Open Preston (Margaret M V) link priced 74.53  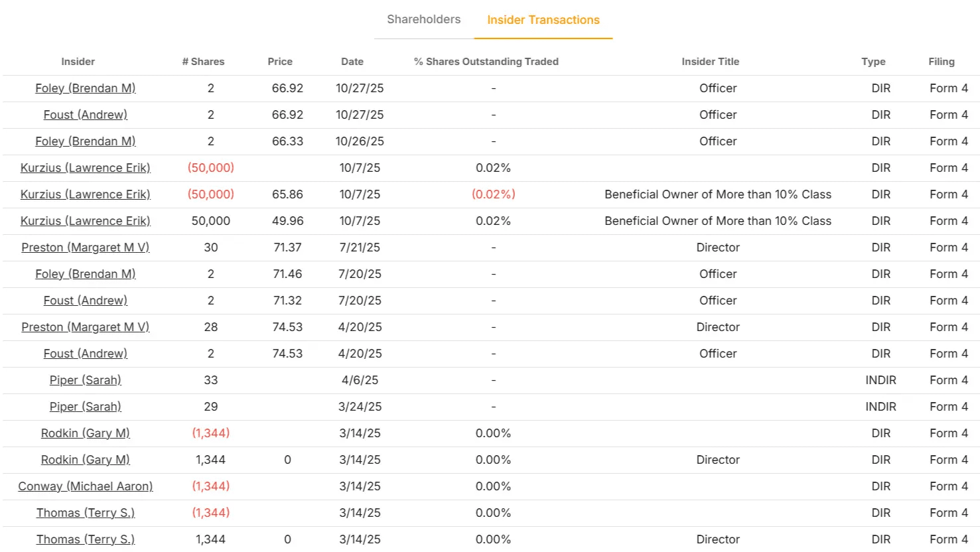coord(86,327)
